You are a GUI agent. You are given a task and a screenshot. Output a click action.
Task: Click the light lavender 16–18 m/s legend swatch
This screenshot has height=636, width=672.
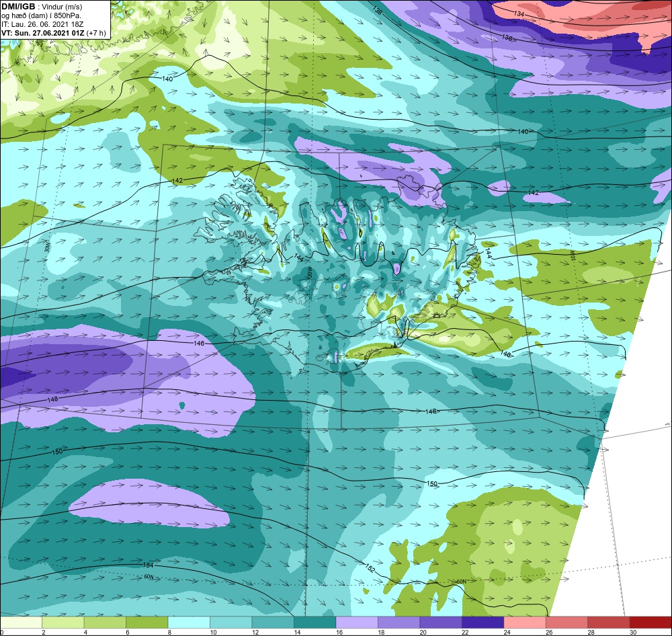click(357, 623)
